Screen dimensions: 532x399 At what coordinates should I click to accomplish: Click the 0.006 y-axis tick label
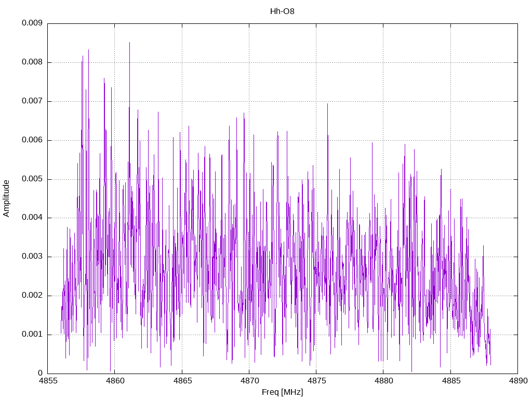click(32, 140)
